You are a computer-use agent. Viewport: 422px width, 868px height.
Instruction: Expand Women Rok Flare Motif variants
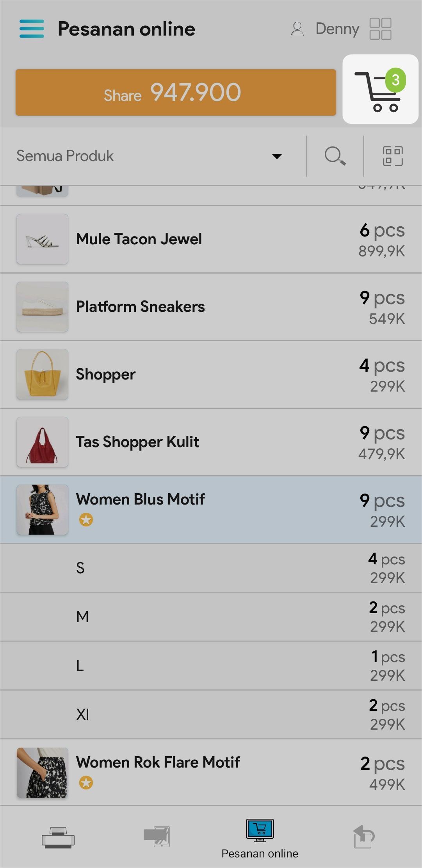coord(211,772)
